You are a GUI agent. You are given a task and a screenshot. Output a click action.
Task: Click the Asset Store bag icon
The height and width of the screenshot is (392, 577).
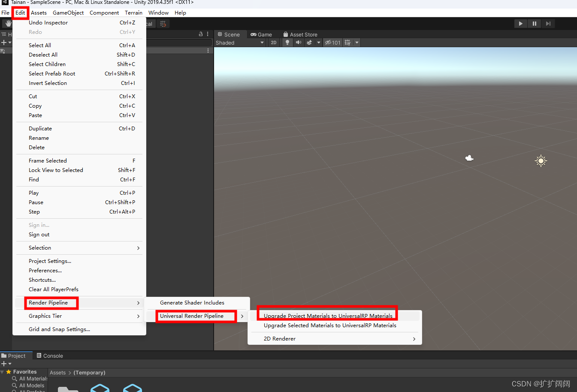pyautogui.click(x=286, y=34)
